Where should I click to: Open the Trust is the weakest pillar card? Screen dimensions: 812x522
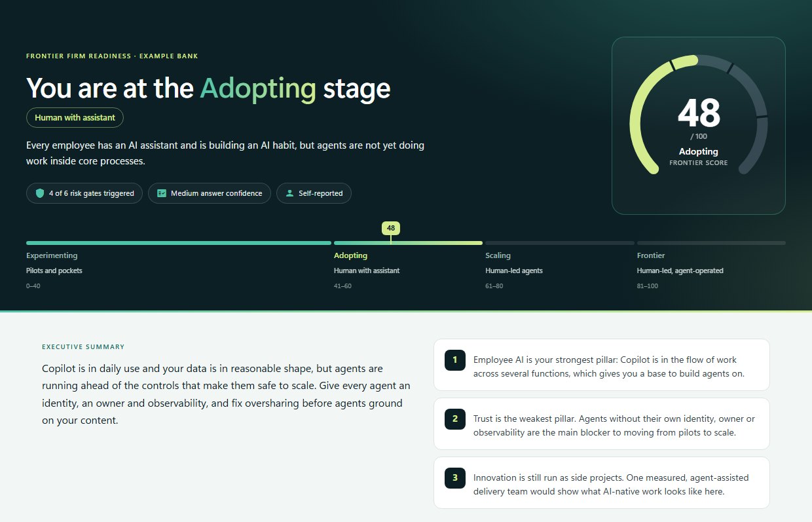coord(601,424)
